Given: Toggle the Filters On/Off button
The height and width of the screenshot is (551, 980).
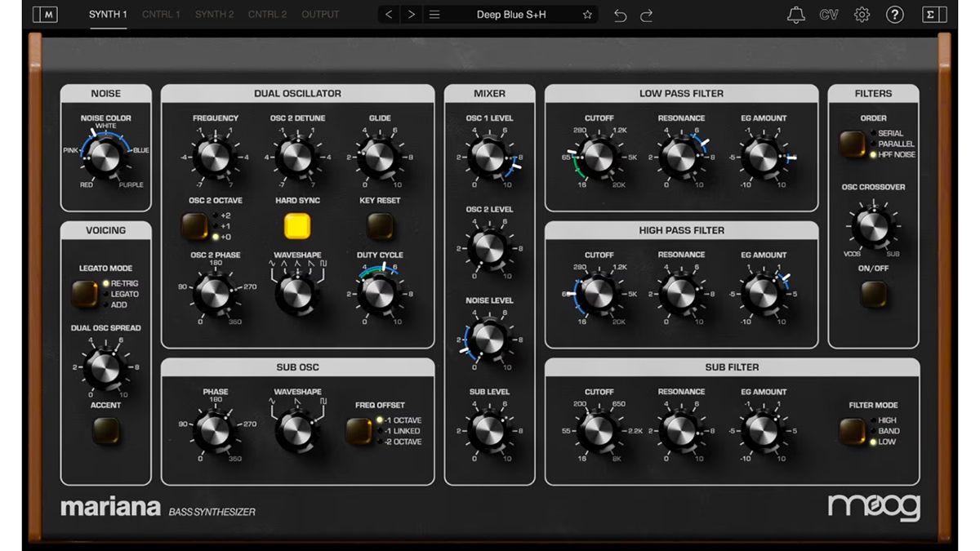Looking at the screenshot, I should [x=873, y=292].
